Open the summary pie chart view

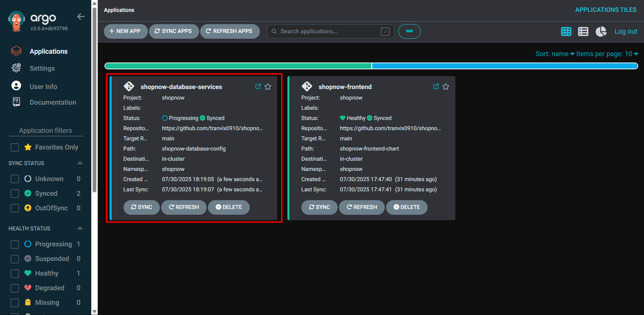tap(601, 32)
